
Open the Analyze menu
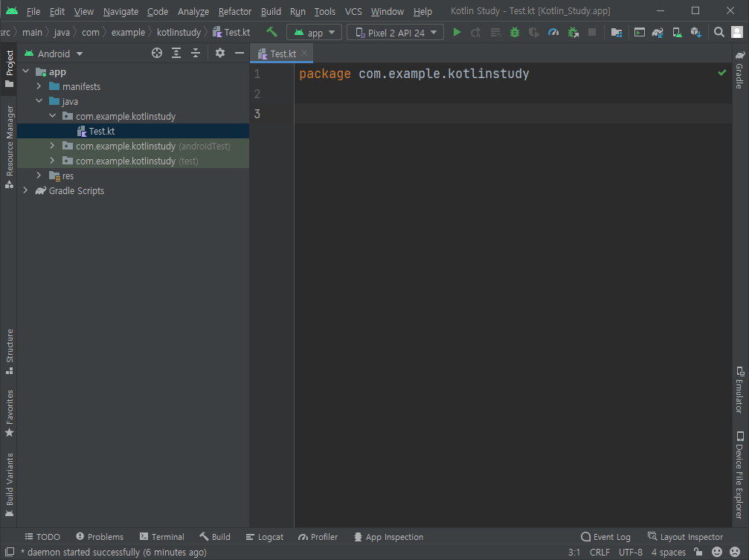(x=193, y=11)
